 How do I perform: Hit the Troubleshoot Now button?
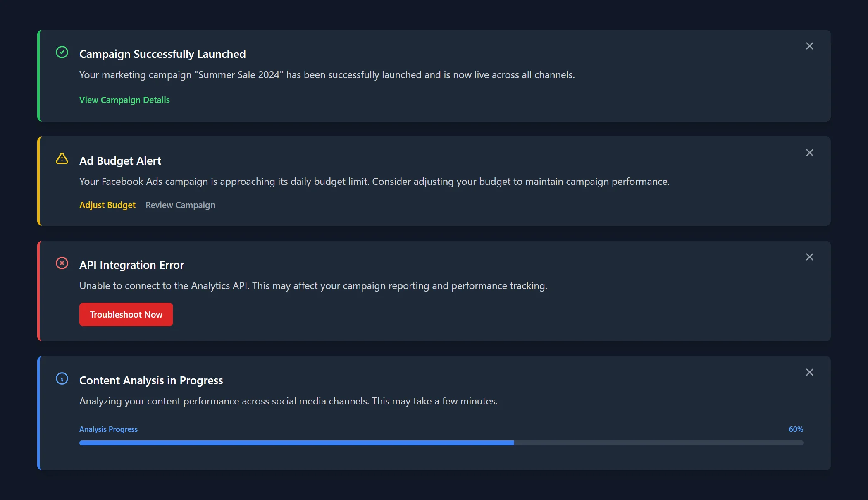pyautogui.click(x=126, y=315)
